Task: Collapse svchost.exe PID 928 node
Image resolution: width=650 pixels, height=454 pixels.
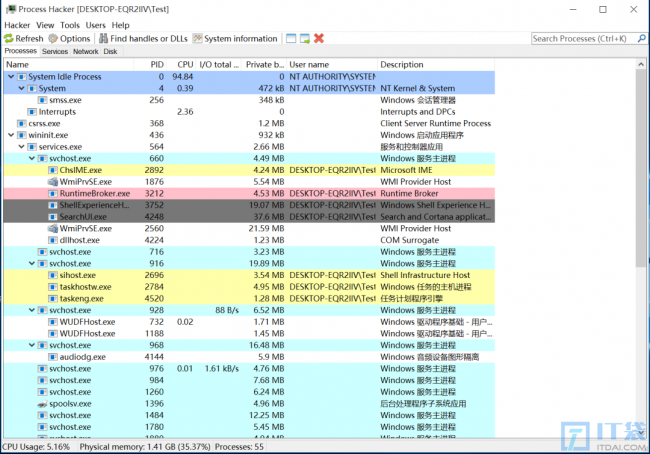Action: (32, 310)
